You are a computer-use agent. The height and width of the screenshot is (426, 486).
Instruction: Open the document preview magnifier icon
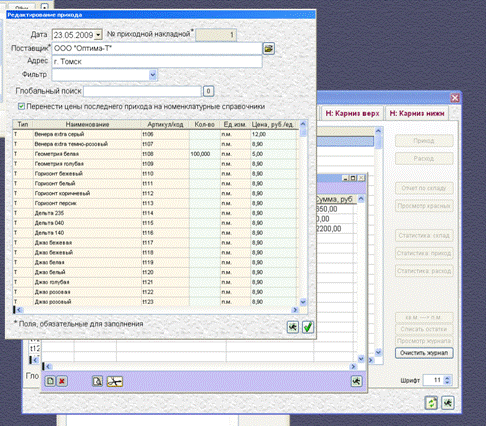coord(97,381)
